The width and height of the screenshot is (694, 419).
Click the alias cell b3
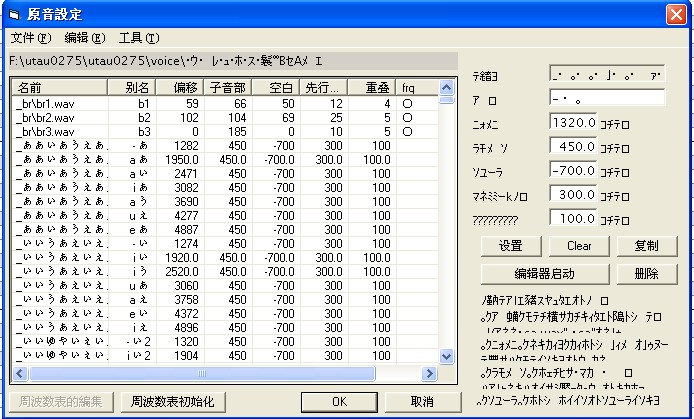point(144,132)
